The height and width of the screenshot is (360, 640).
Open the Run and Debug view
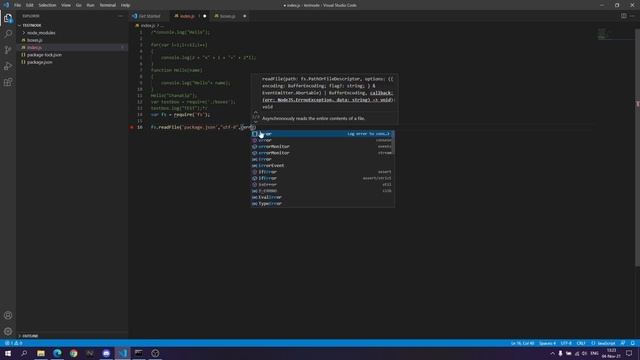pos(8,66)
